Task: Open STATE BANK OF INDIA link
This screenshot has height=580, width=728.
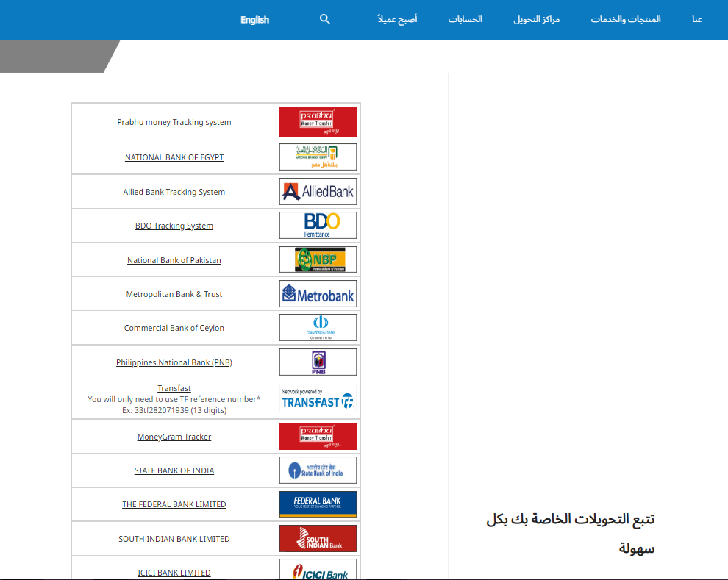Action: [174, 470]
